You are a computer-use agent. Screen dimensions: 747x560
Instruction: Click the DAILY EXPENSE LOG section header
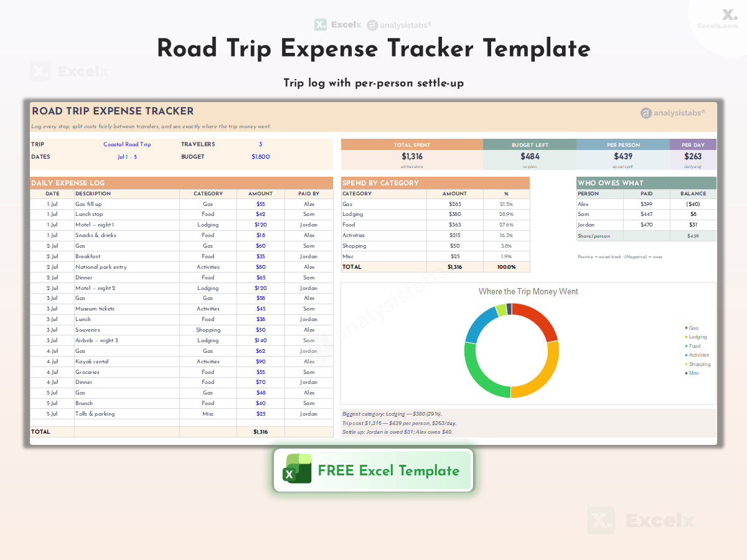click(182, 183)
